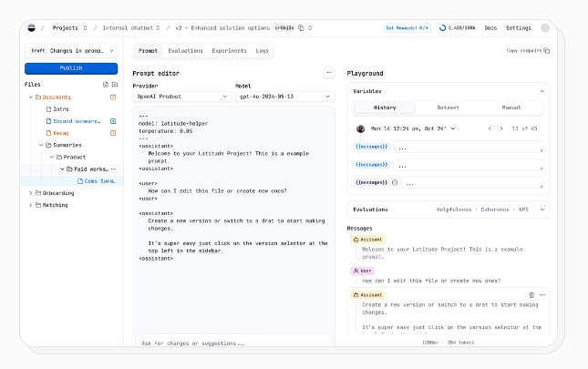Go to next history entry arrow

click(500, 128)
